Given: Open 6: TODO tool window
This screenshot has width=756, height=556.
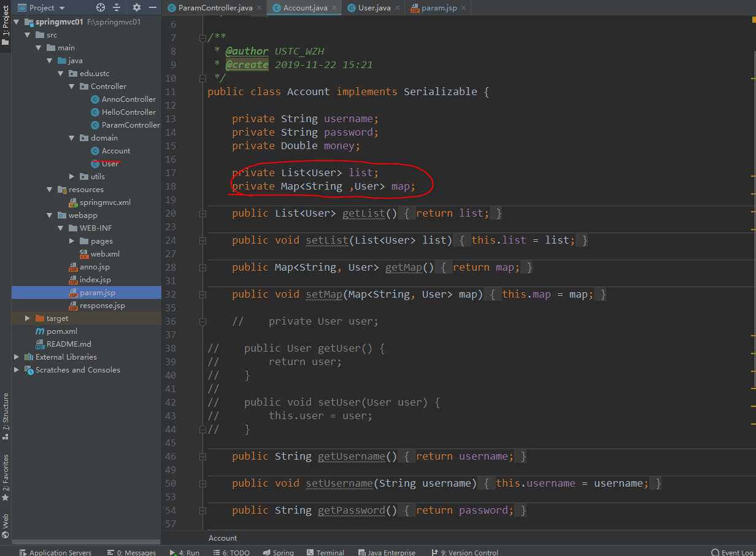Looking at the screenshot, I should [231, 552].
